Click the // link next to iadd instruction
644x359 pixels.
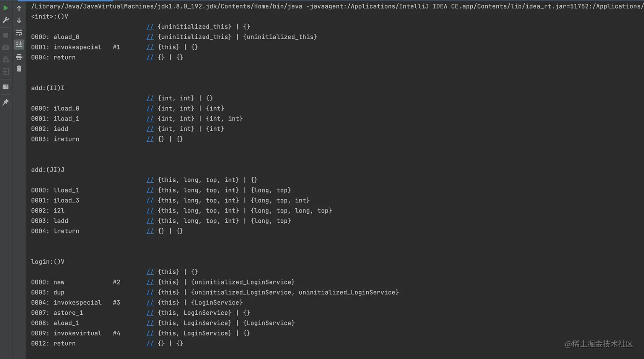pos(150,129)
